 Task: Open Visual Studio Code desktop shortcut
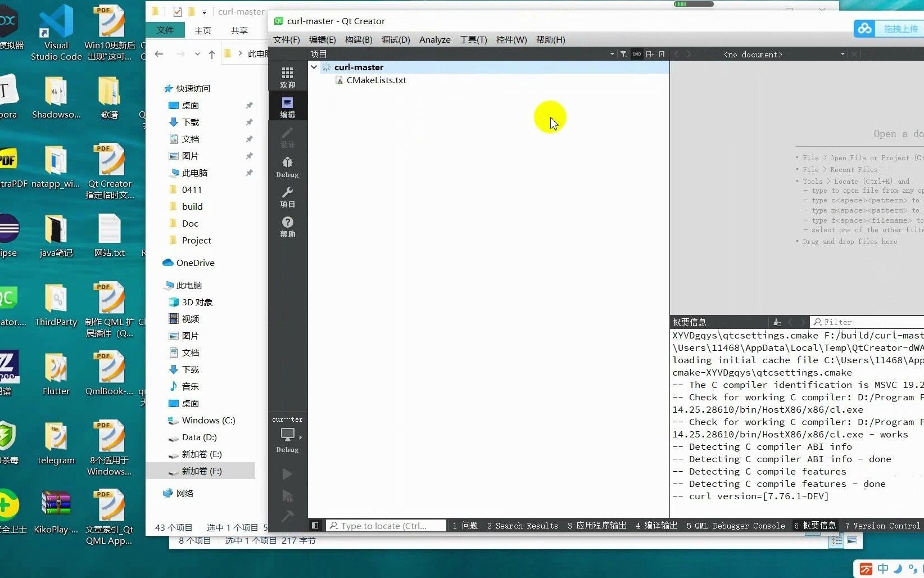(x=56, y=33)
